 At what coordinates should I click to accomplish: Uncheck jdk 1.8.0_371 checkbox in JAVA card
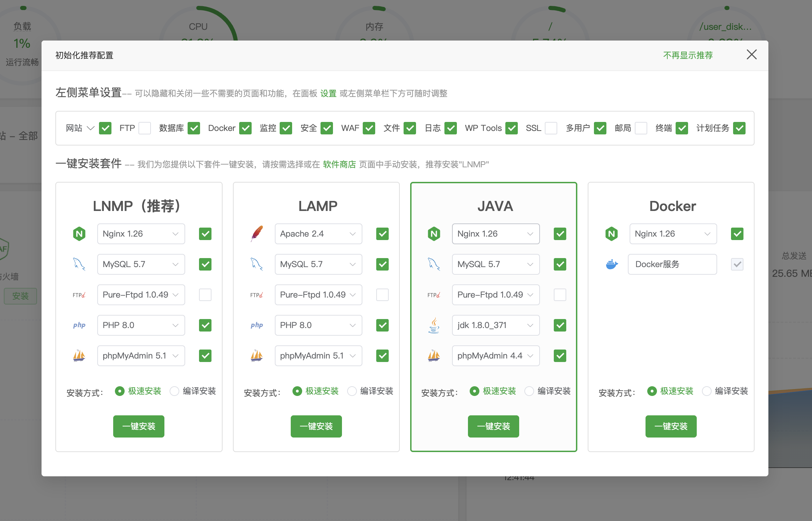560,325
